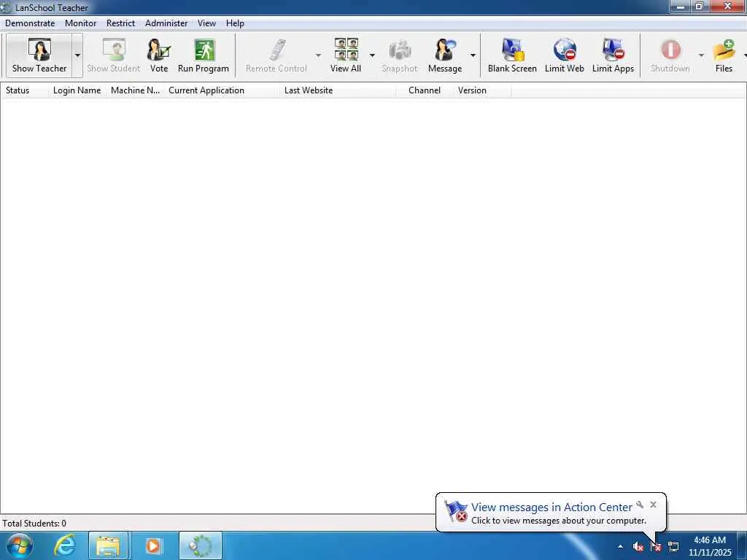747x560 pixels.
Task: Open the Message tool
Action: tap(445, 55)
